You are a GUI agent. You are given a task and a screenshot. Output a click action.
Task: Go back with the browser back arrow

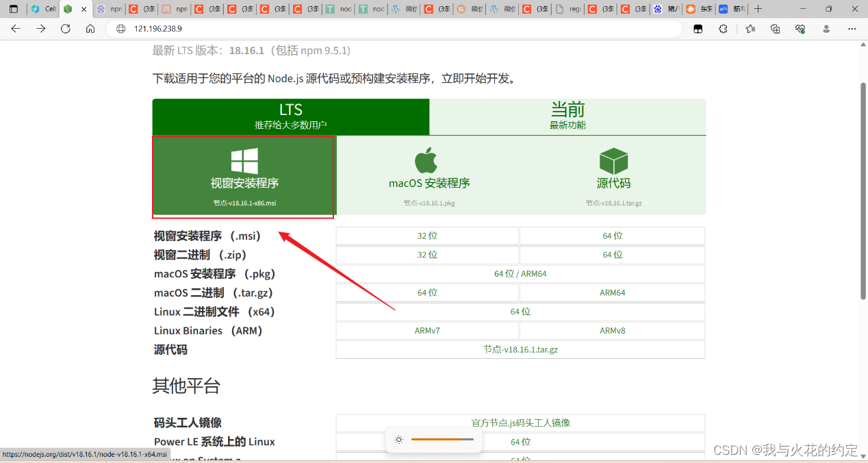pos(16,29)
